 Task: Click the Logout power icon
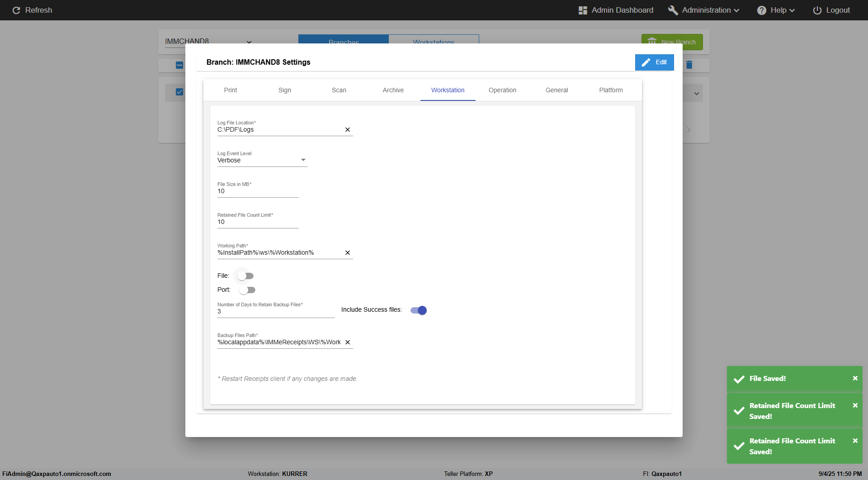(817, 10)
